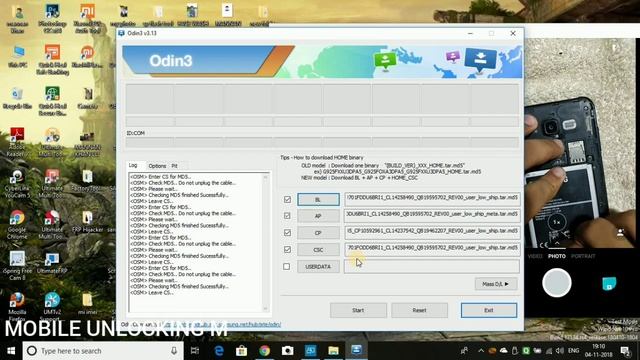Tap the 5x zoom indicator in camera

557,222
